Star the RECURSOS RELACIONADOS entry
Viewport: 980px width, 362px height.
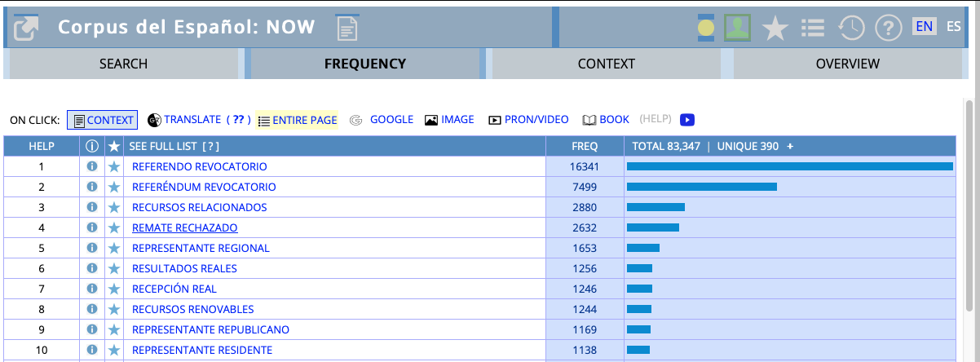114,207
